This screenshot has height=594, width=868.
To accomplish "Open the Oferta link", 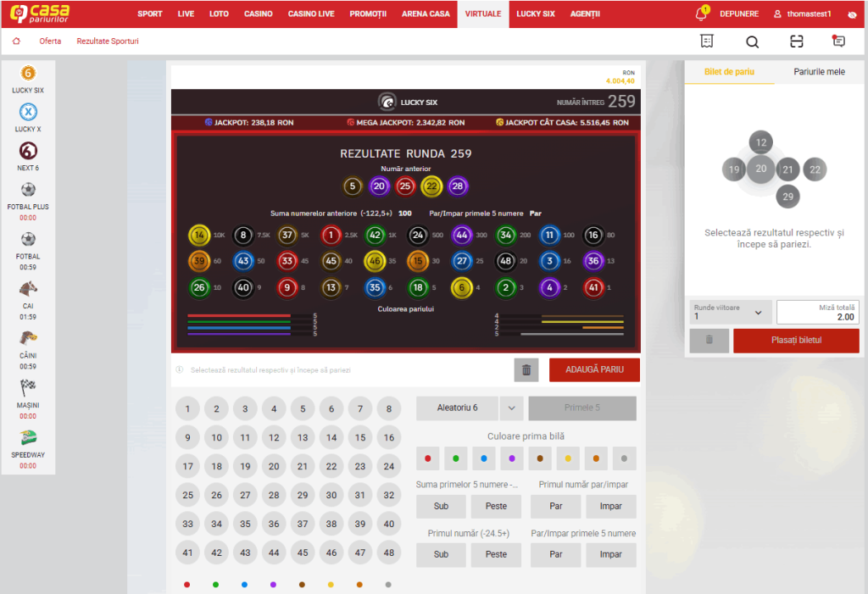I will (x=50, y=41).
